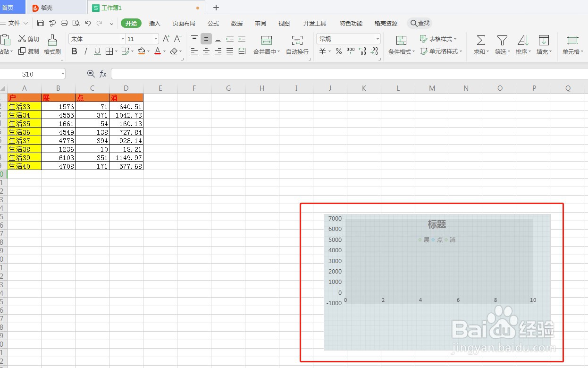
Task: Expand the File (文件) menu chevron
Action: pyautogui.click(x=25, y=23)
